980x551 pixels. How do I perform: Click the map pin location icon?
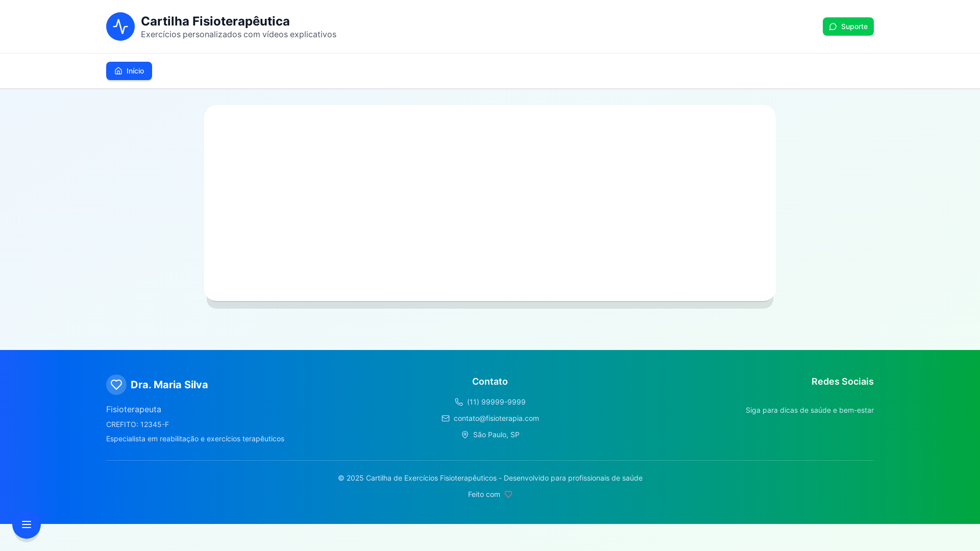point(465,435)
